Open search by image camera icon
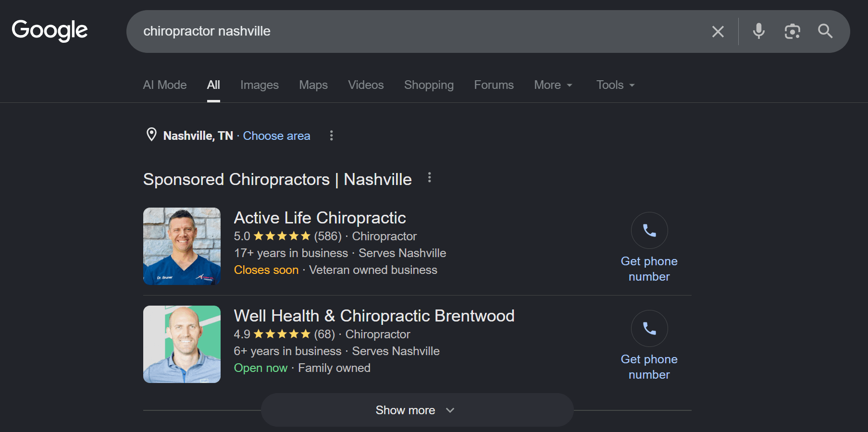This screenshot has height=432, width=868. pyautogui.click(x=792, y=31)
